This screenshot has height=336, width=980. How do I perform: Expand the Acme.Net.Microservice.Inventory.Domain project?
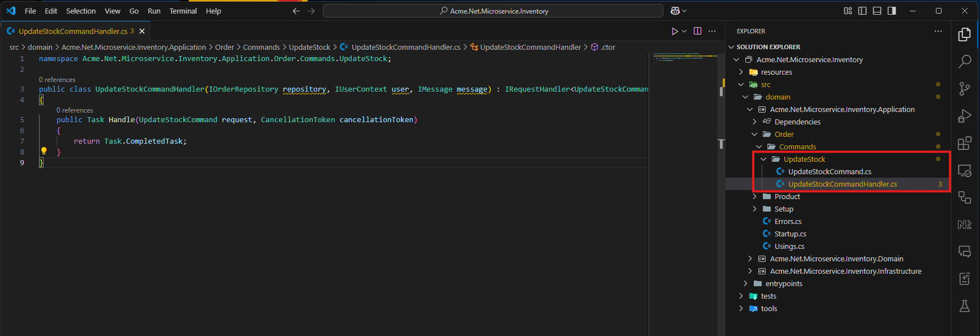point(750,259)
